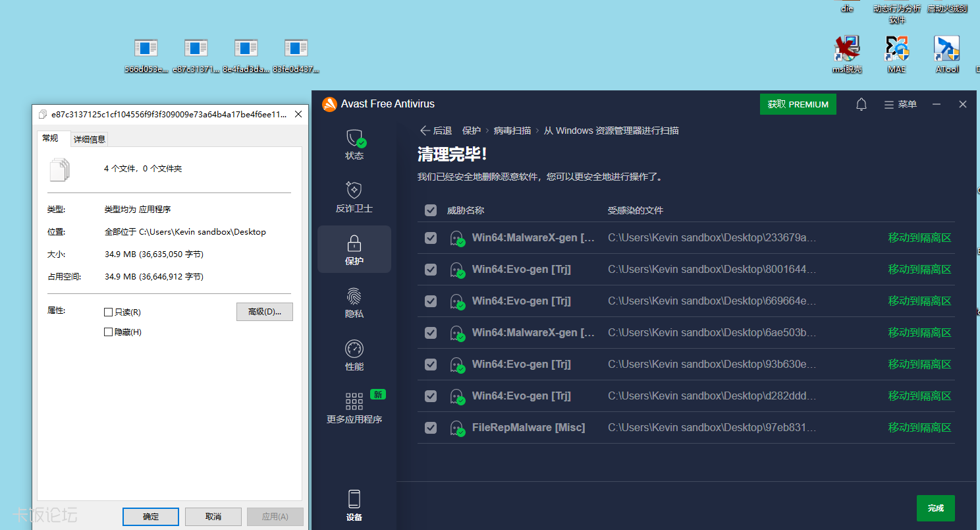Screen dimensions: 980x530
Task: Toggle the select-all threats checkbox in header
Action: (x=431, y=210)
